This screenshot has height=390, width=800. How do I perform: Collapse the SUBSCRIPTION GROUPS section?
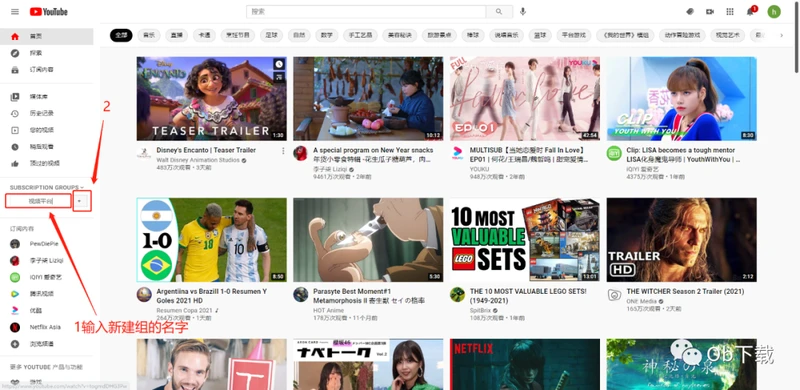point(46,187)
